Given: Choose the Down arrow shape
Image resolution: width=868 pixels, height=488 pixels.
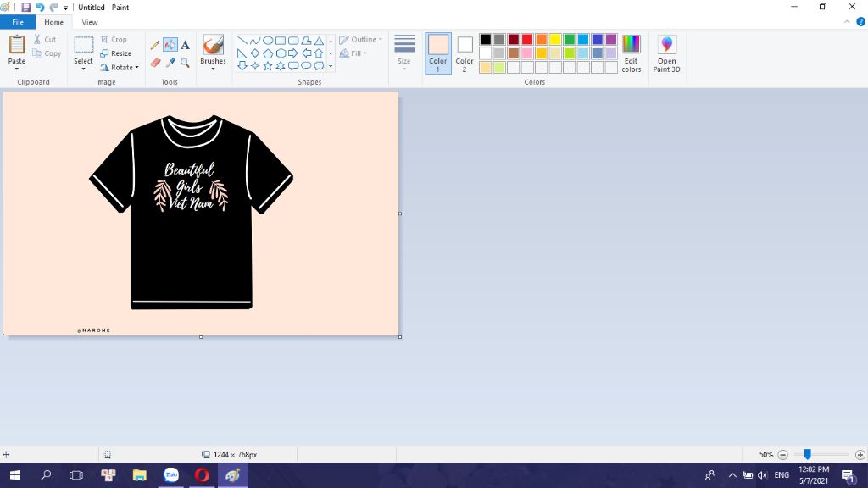Looking at the screenshot, I should pyautogui.click(x=242, y=66).
